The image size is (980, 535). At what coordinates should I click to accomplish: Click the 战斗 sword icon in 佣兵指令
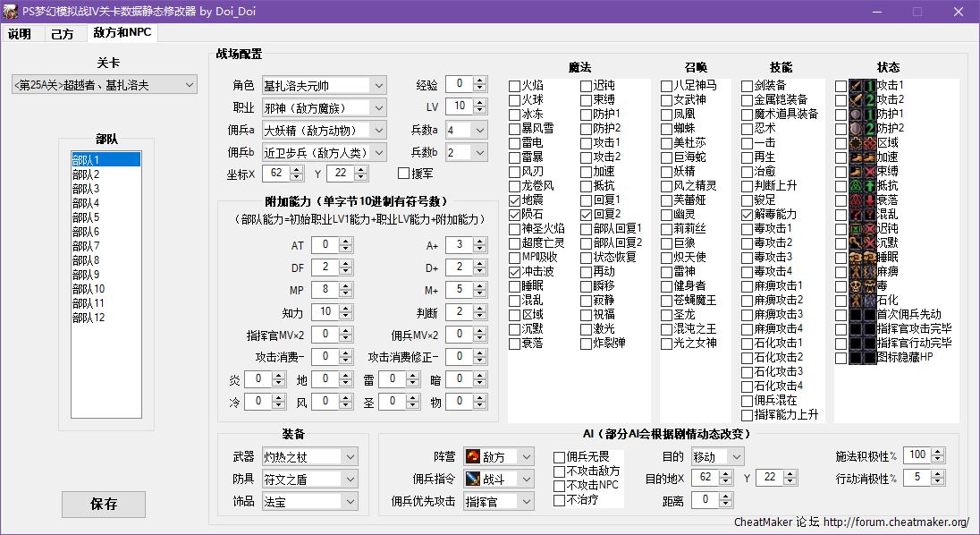pos(472,480)
